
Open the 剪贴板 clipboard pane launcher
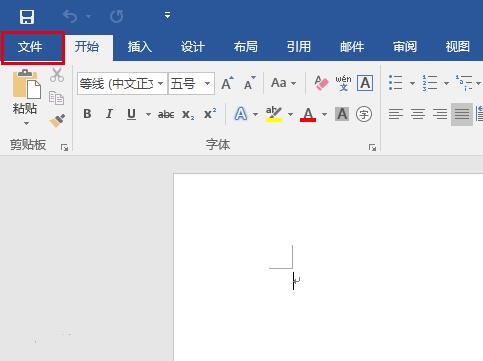[64, 147]
